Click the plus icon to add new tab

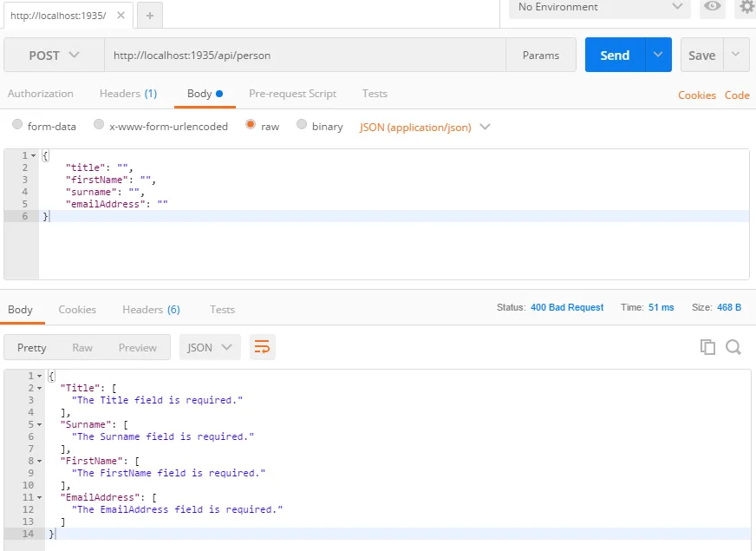(149, 16)
